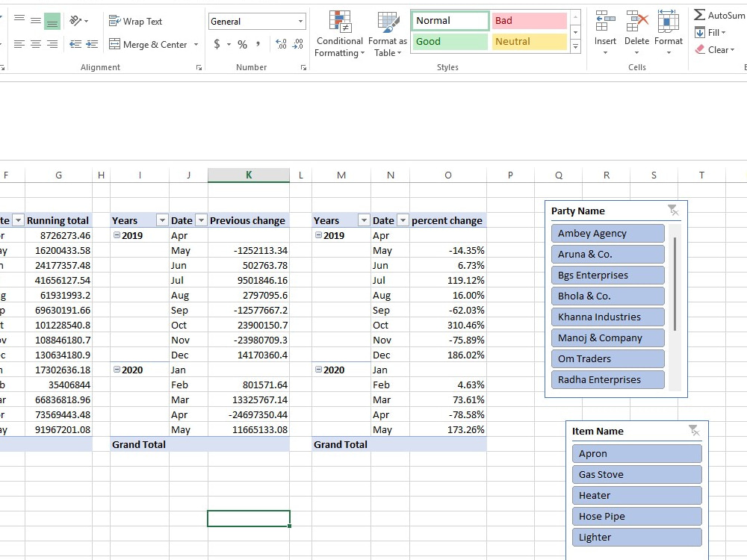This screenshot has height=560, width=747.
Task: Open the Date filter in column J
Action: click(x=202, y=220)
